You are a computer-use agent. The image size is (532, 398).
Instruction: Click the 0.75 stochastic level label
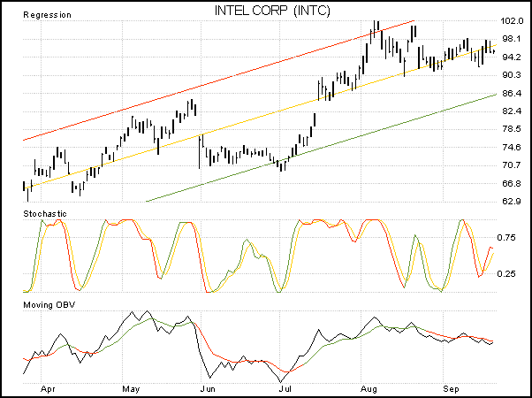pyautogui.click(x=506, y=238)
